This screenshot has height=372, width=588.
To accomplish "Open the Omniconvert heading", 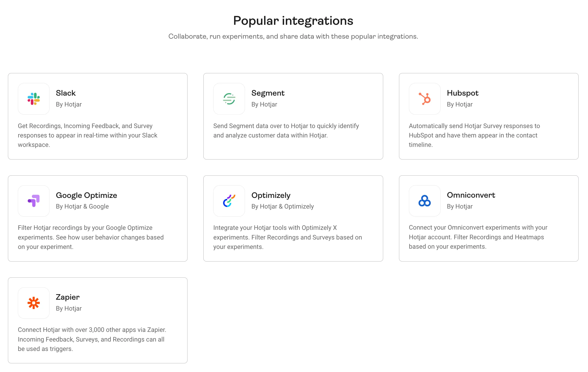I will (x=471, y=195).
